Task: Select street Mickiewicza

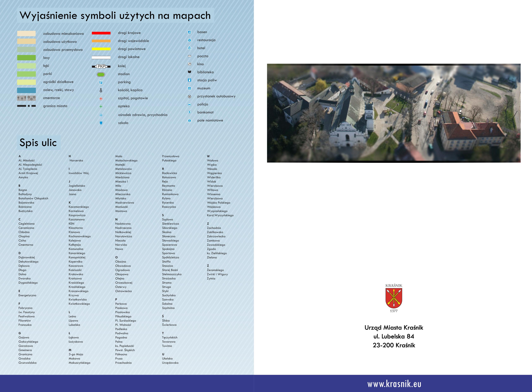Action: click(123, 173)
